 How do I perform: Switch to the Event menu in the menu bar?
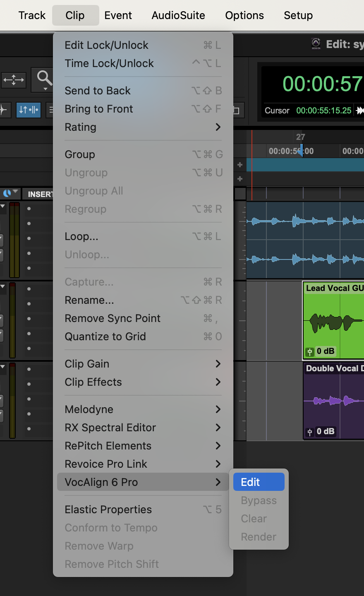click(x=118, y=15)
